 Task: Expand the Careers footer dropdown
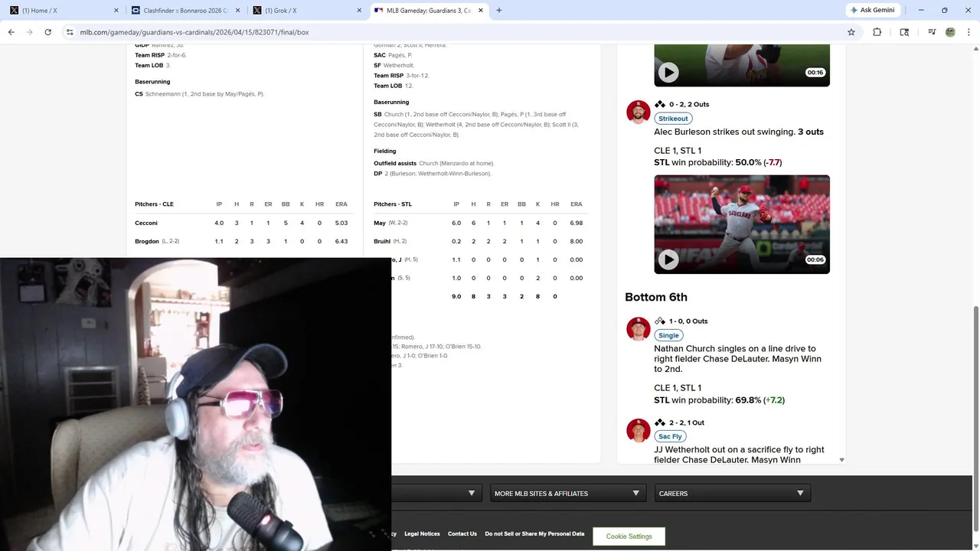(x=732, y=494)
